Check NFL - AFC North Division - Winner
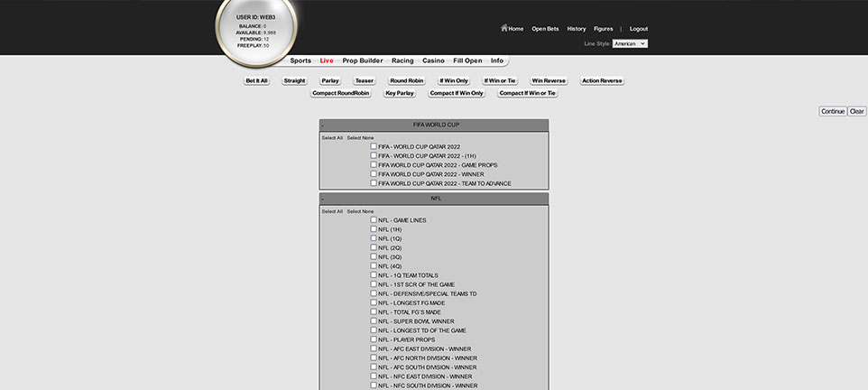 click(374, 357)
